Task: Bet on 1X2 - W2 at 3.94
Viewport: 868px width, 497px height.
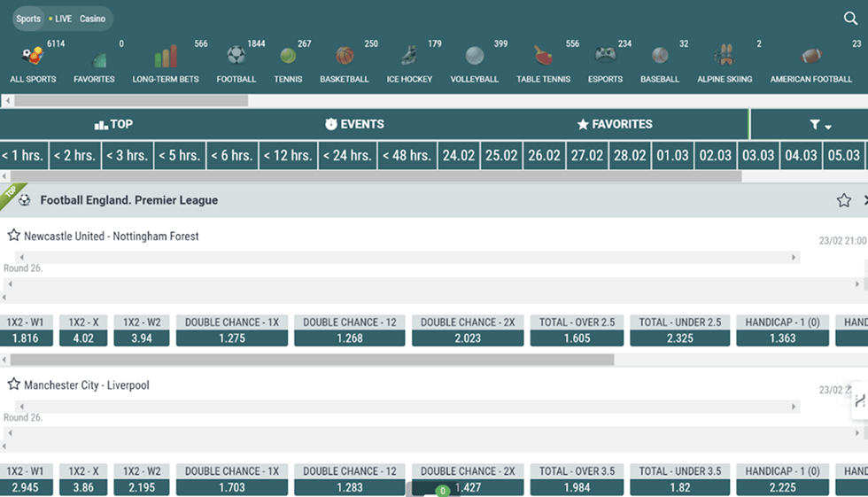Action: pos(142,330)
